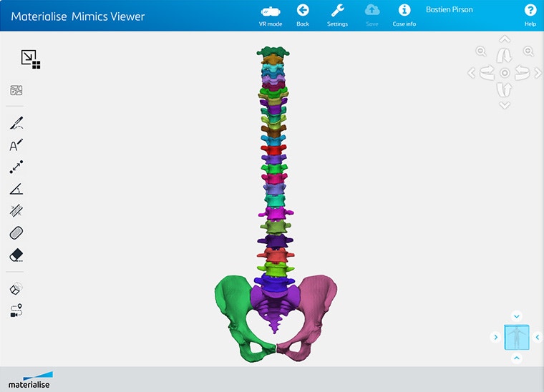Click the Bastien Pirson user name
The height and width of the screenshot is (392, 544).
point(449,10)
